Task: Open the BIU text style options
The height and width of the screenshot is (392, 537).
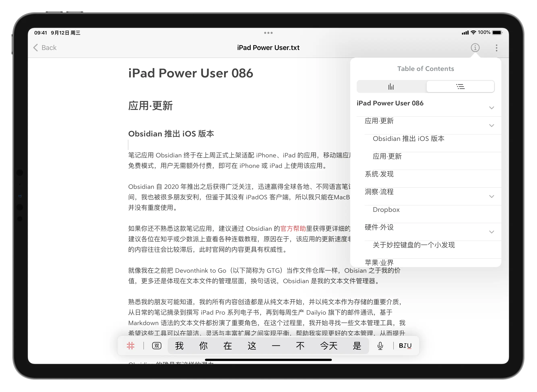Action: 405,345
